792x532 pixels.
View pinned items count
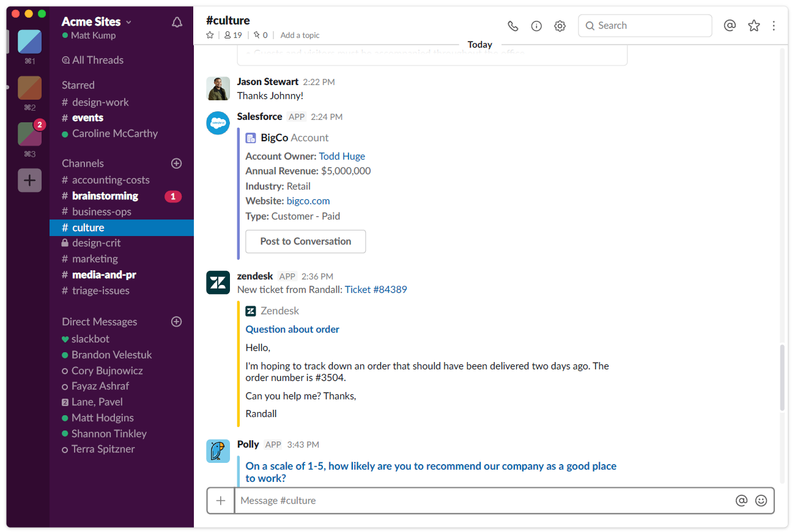pos(261,35)
